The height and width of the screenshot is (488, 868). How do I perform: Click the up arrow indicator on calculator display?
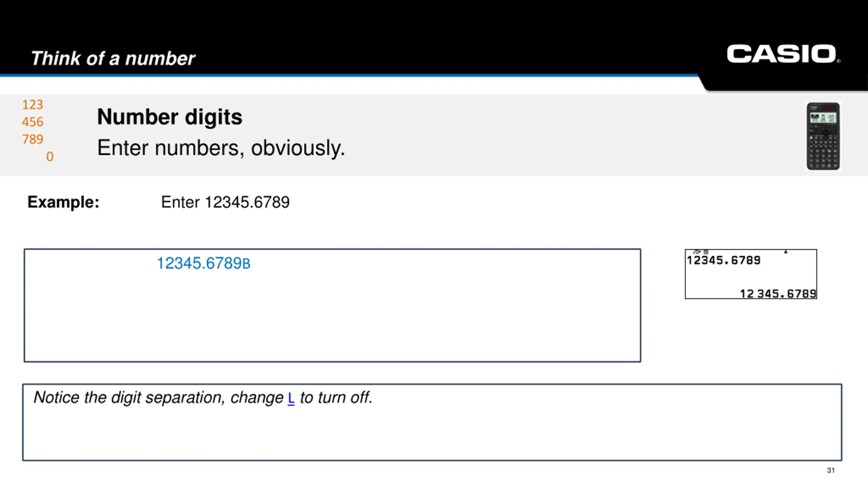tap(786, 252)
